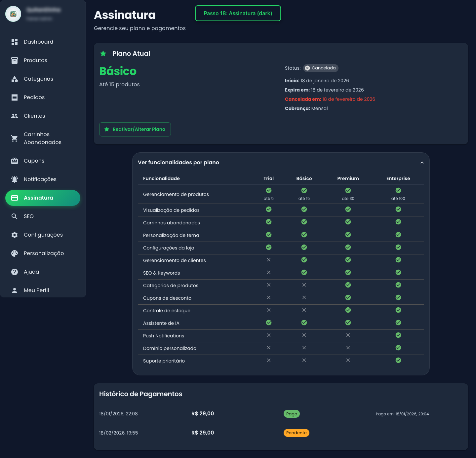The image size is (476, 458).
Task: Open Carrinhos Abandonados cart icon
Action: point(15,138)
